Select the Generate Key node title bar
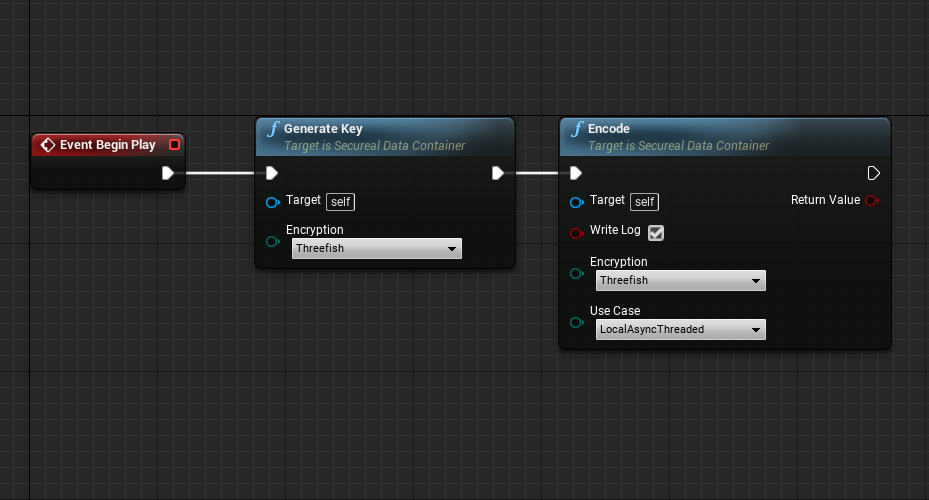This screenshot has height=500, width=929. click(x=323, y=129)
